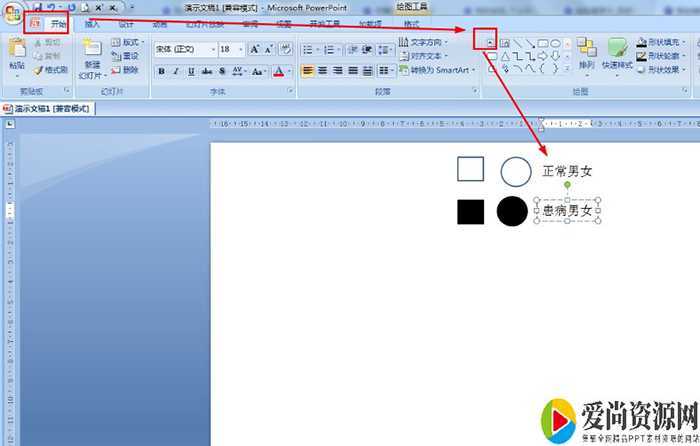Toggle italic text formatting

(177, 71)
